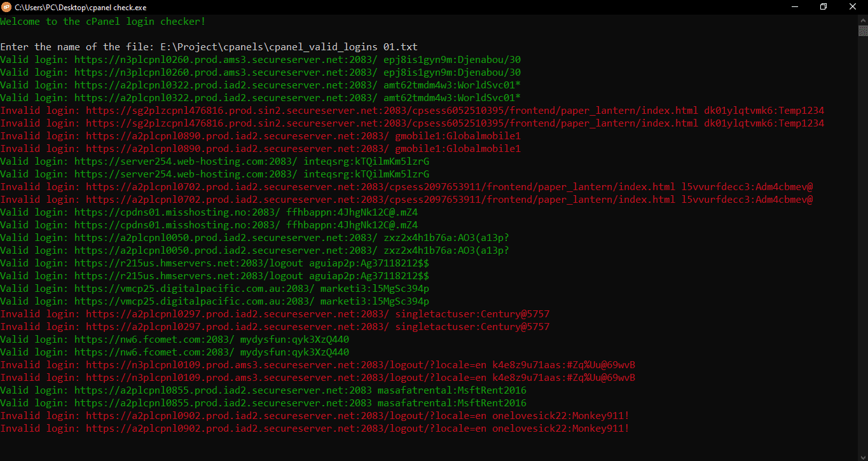Click the restore window control

823,6
